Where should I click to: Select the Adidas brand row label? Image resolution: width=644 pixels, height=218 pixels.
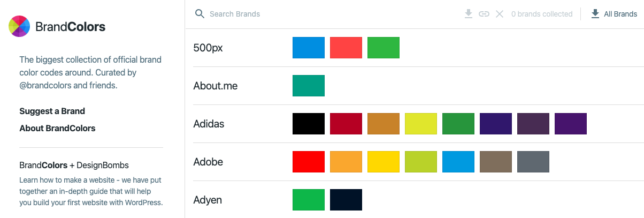coord(209,124)
